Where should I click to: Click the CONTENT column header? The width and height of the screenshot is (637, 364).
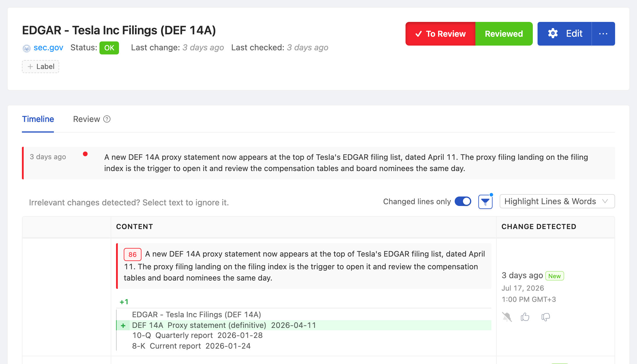tap(134, 227)
